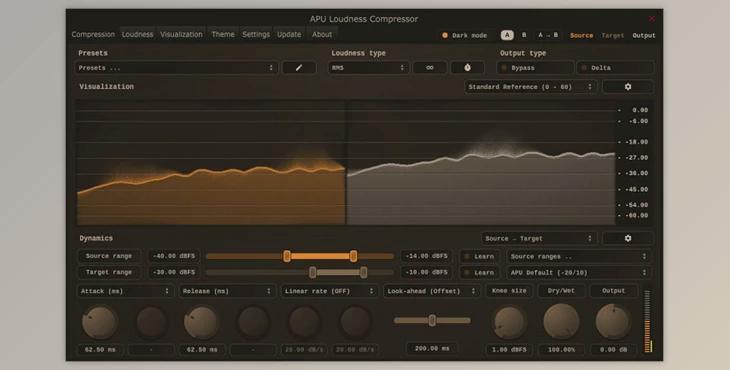Screen dimensions: 730x370
Task: Switch to the Visualization tab
Action: pos(181,34)
